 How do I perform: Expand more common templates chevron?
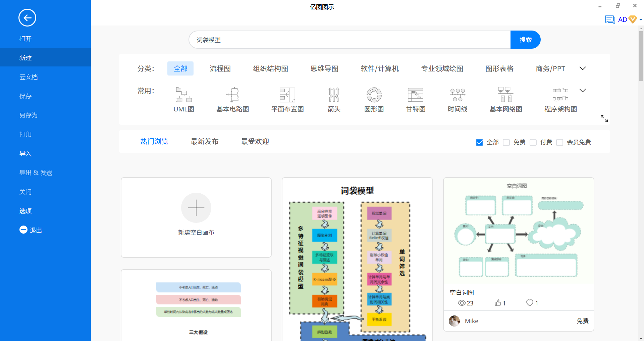(x=583, y=91)
